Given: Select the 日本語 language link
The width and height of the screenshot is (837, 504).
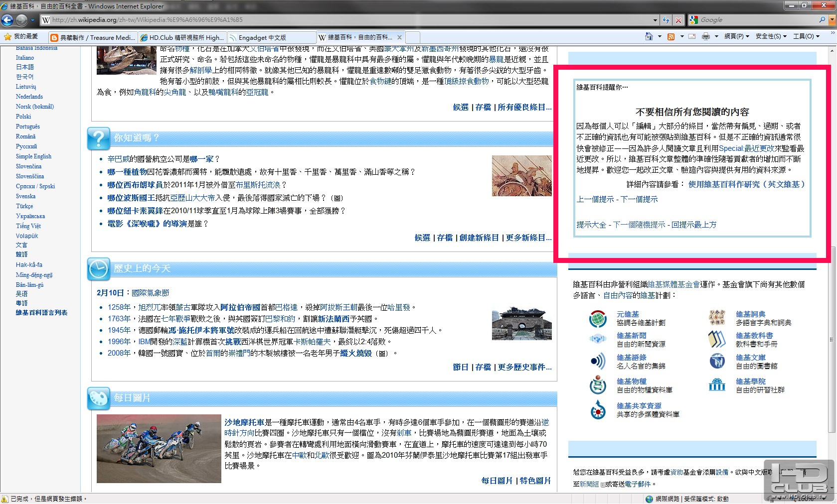Looking at the screenshot, I should point(25,67).
